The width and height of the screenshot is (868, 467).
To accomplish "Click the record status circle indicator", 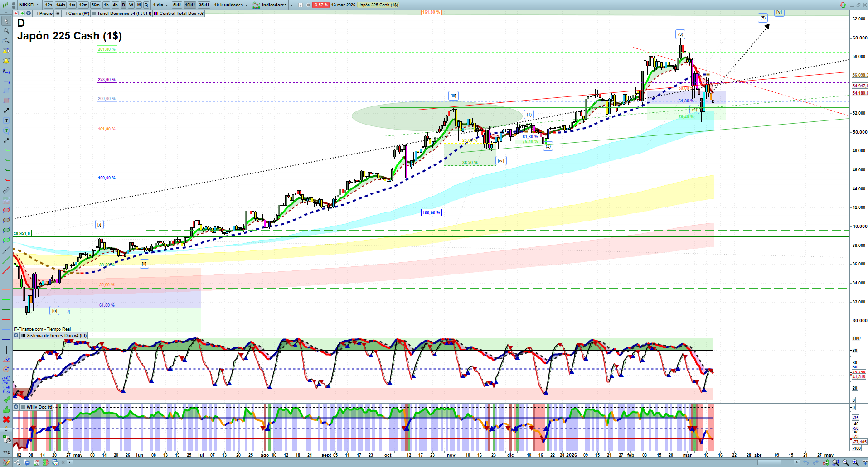I will (x=308, y=5).
